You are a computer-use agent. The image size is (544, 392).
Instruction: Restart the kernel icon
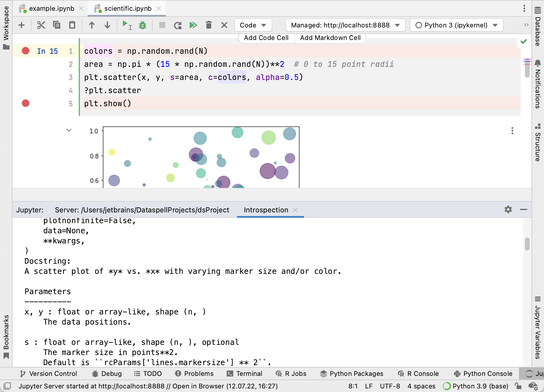[178, 25]
